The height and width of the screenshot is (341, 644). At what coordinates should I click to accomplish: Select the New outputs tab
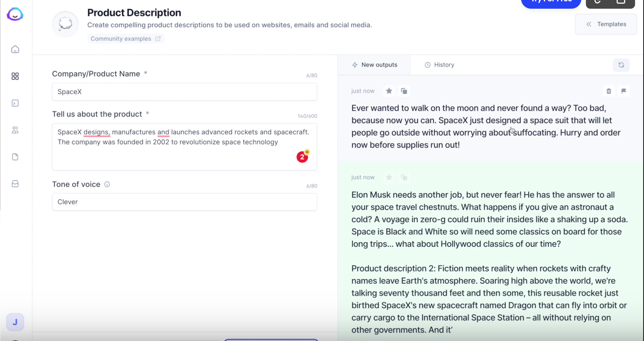tap(374, 65)
